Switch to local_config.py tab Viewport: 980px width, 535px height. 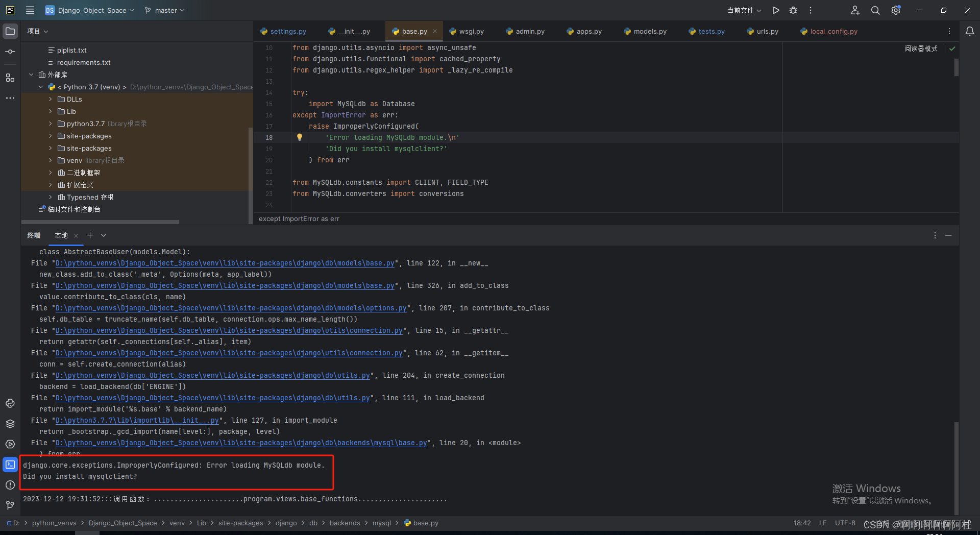829,31
